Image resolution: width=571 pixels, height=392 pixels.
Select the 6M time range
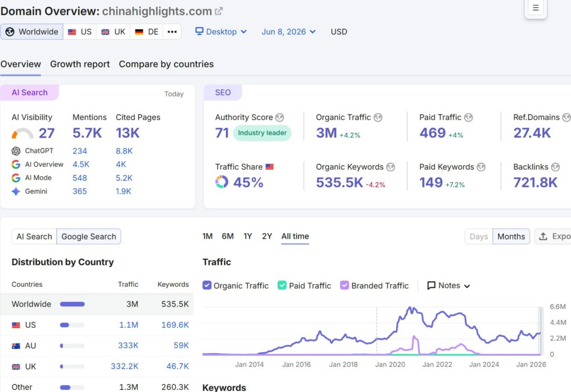[228, 236]
